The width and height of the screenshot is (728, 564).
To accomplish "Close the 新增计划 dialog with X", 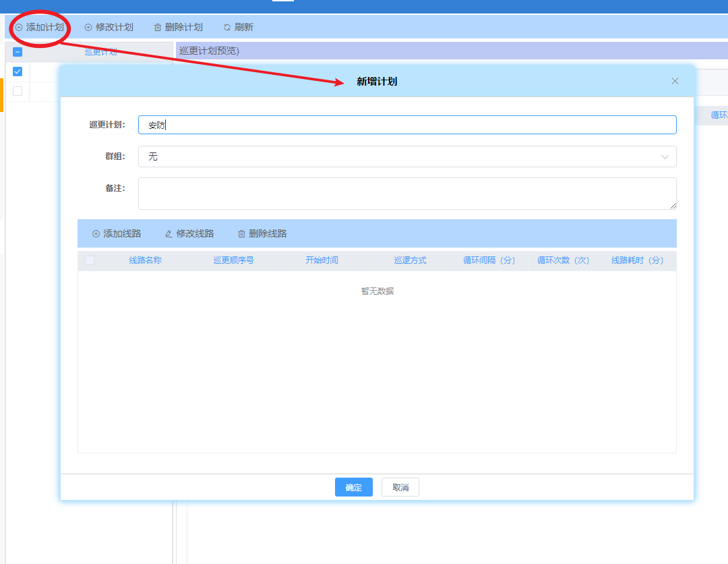I will pos(675,81).
